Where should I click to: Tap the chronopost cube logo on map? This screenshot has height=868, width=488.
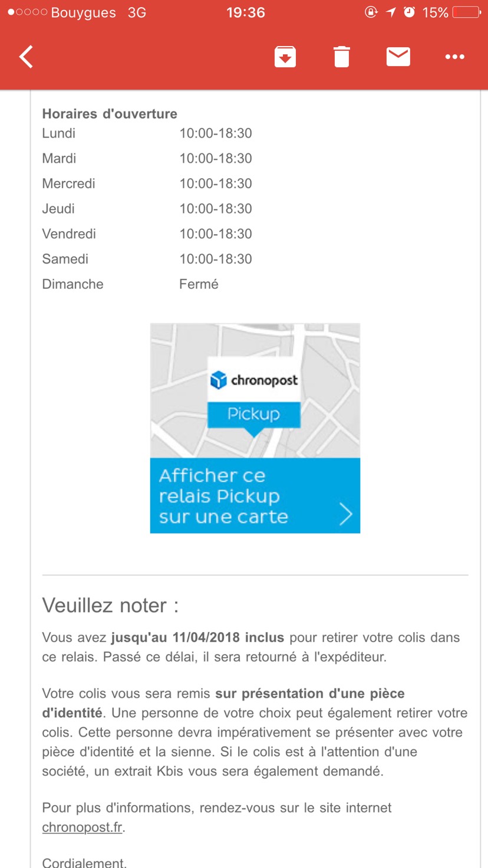(x=219, y=380)
